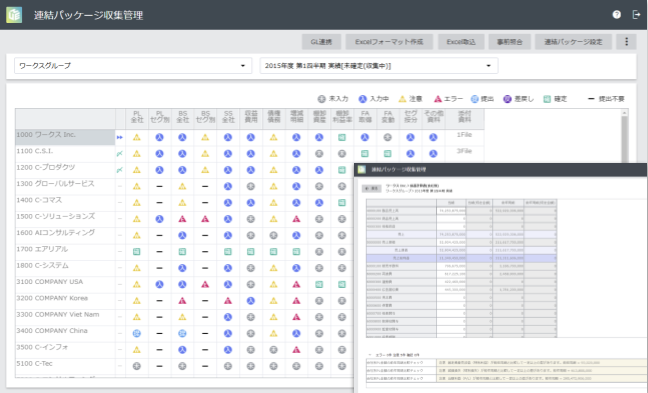Click the back button in the popup window
This screenshot has width=648, height=393.
(x=371, y=188)
